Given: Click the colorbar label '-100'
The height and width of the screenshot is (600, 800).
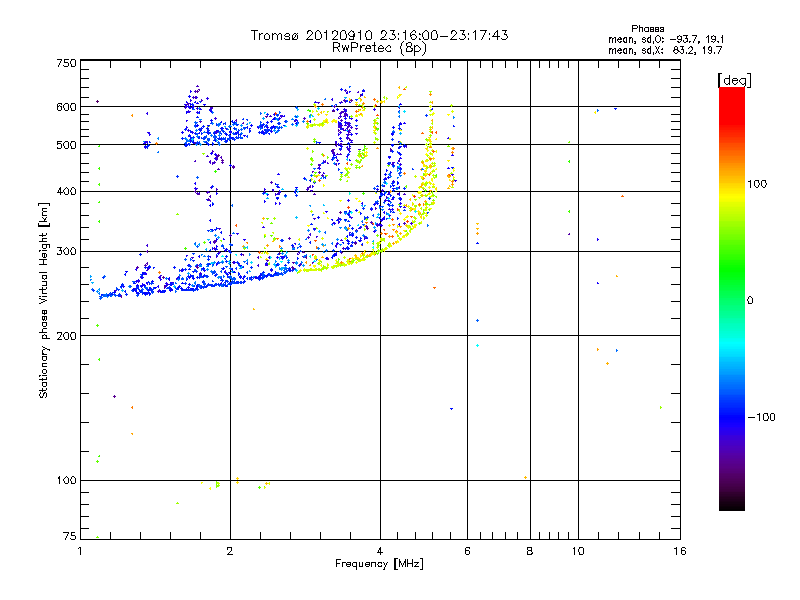Looking at the screenshot, I should click(x=761, y=417).
